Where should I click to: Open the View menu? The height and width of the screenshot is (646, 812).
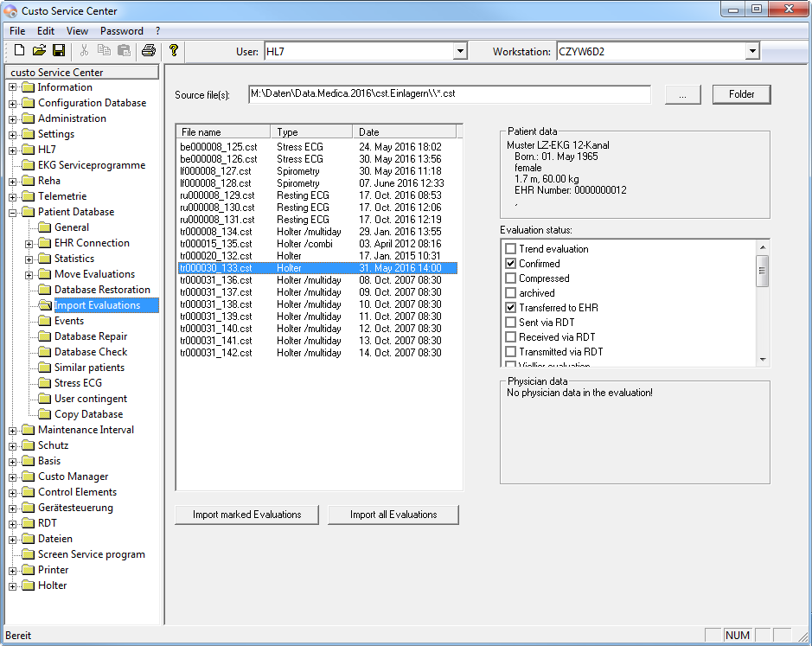click(77, 31)
